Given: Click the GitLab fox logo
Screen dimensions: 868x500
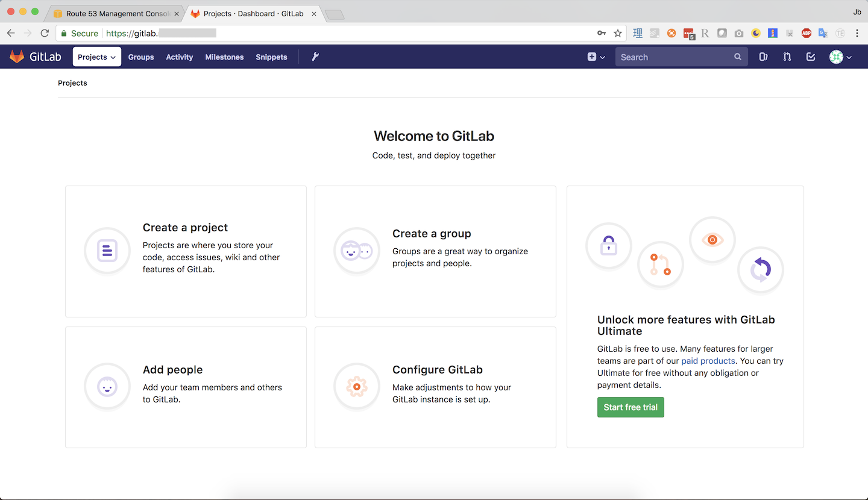Looking at the screenshot, I should pyautogui.click(x=17, y=57).
